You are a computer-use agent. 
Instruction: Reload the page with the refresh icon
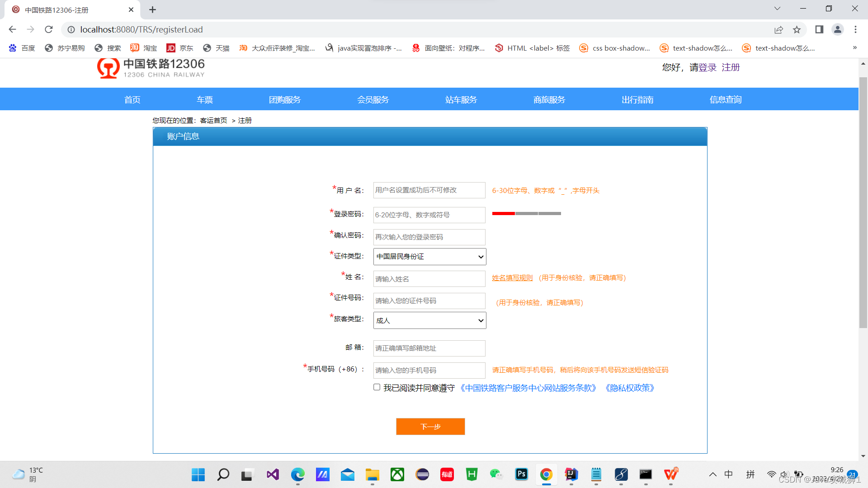tap(48, 29)
